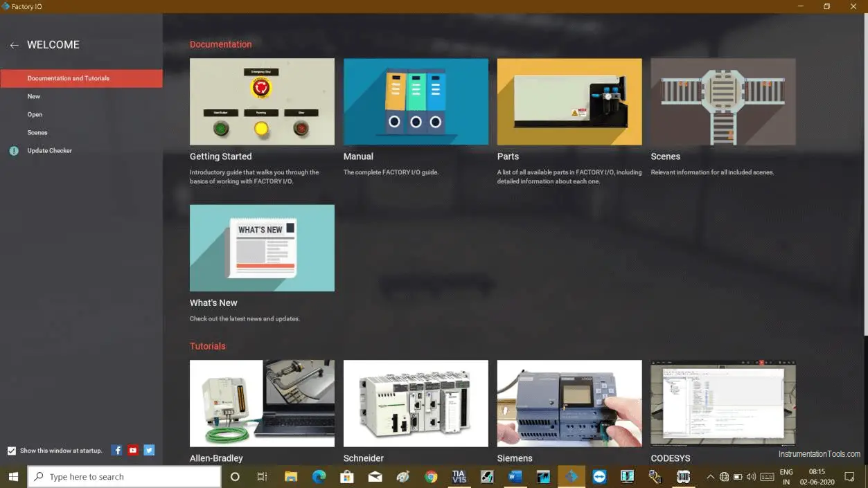Screen dimensions: 868x488
Task: Click the network globe tray icon
Action: click(x=724, y=477)
